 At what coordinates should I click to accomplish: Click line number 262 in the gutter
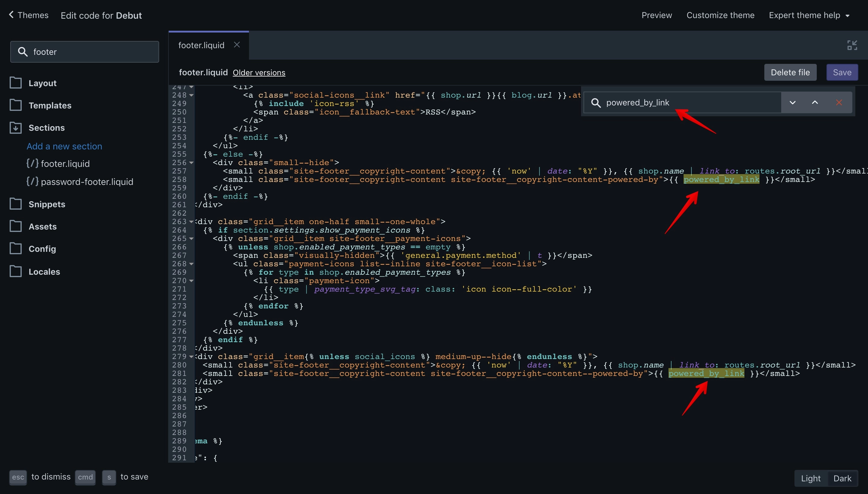pyautogui.click(x=179, y=213)
